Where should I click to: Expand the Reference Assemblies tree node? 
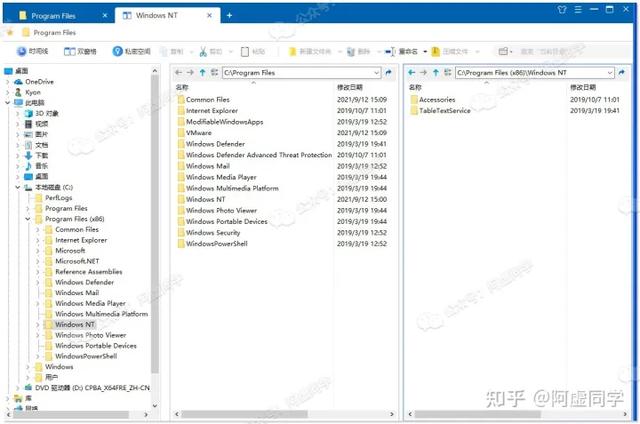tap(38, 272)
